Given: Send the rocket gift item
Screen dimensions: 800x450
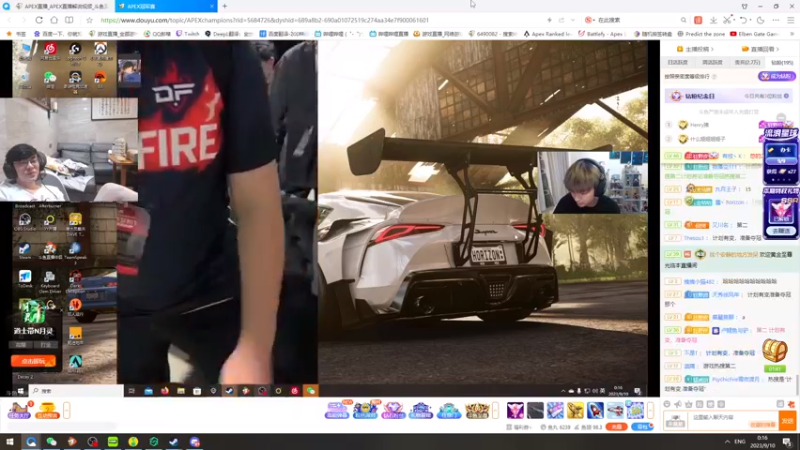Looking at the screenshot, I should [x=595, y=410].
